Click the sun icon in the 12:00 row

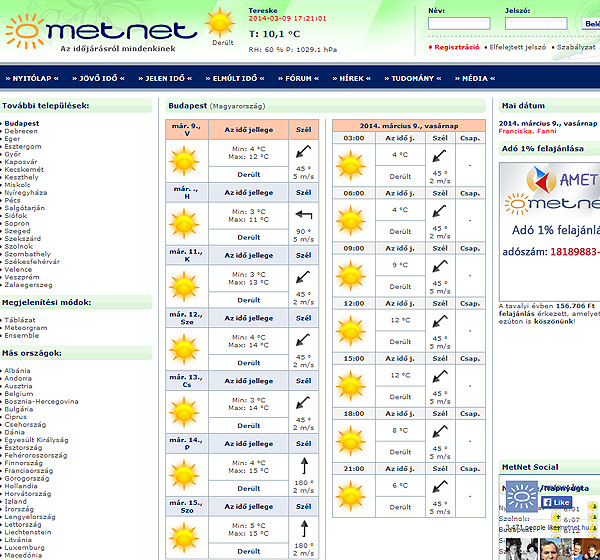pos(351,331)
